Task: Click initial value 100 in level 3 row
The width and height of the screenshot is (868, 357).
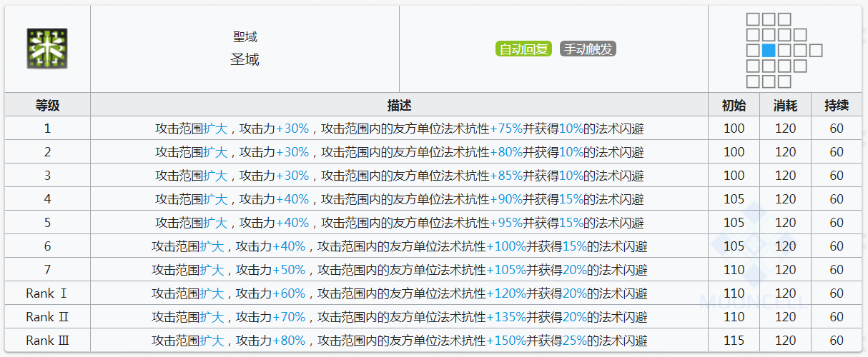Action: pyautogui.click(x=734, y=176)
